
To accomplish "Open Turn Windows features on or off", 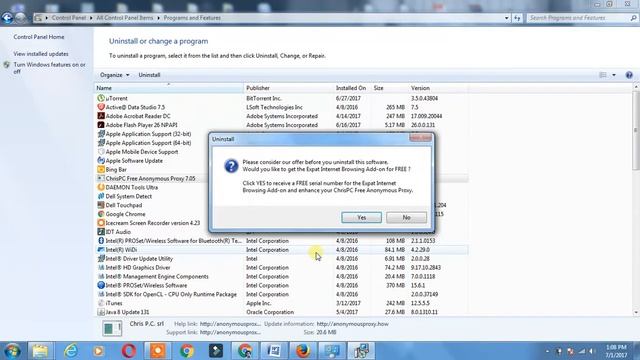I will click(49, 68).
